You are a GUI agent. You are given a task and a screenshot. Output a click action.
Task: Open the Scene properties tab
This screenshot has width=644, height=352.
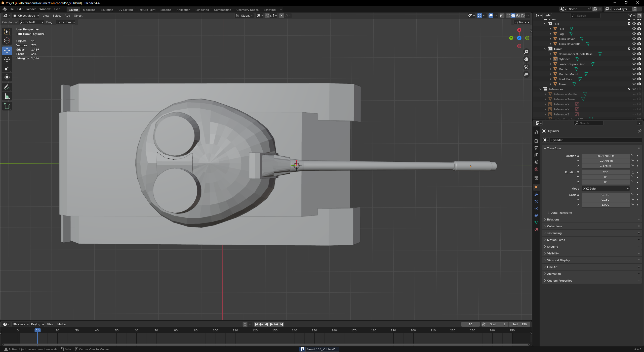[536, 162]
